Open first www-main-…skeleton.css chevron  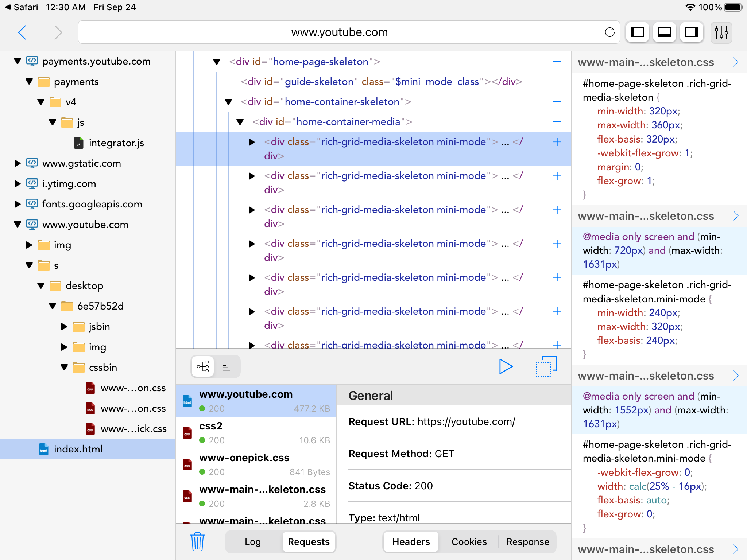click(736, 62)
